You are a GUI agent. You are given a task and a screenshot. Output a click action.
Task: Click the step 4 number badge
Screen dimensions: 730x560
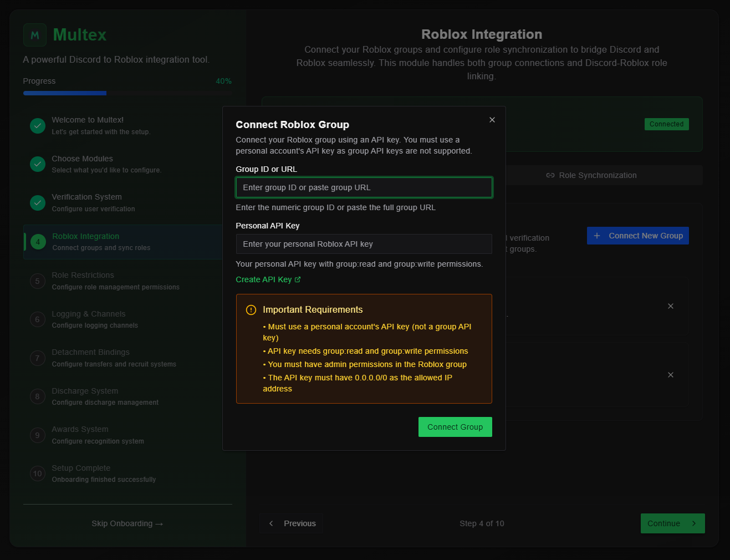38,242
